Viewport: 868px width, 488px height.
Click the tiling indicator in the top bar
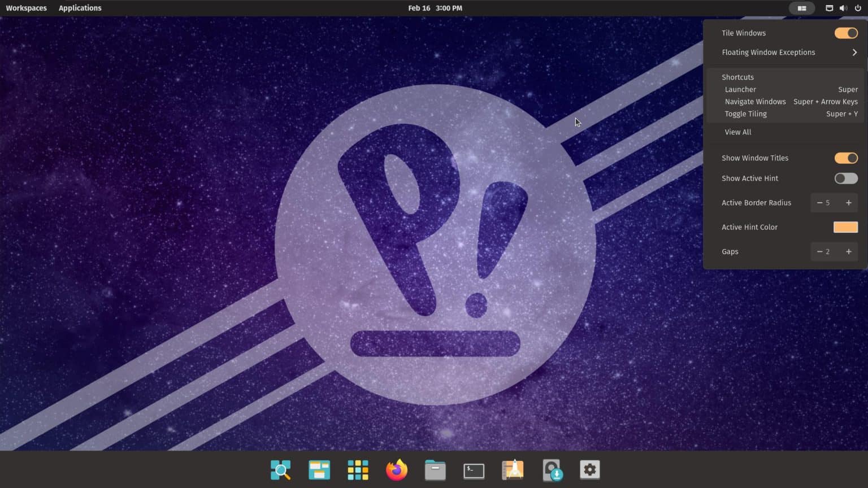tap(802, 8)
